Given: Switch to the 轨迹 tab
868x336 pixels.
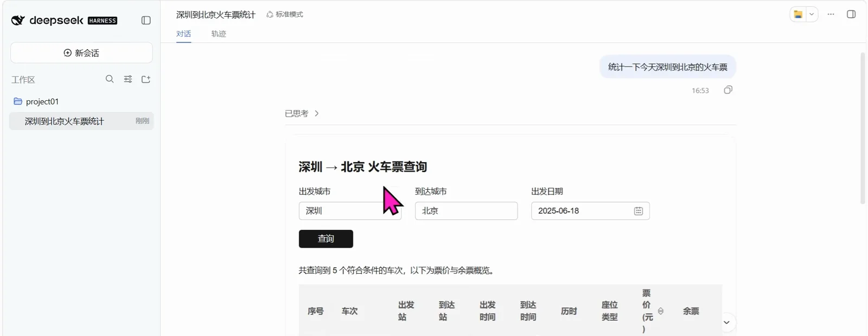Looking at the screenshot, I should point(219,34).
